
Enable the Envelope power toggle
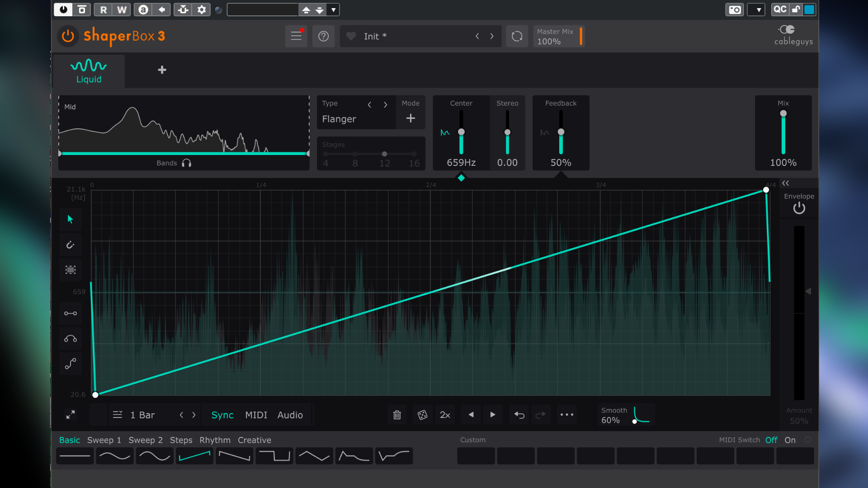point(799,208)
